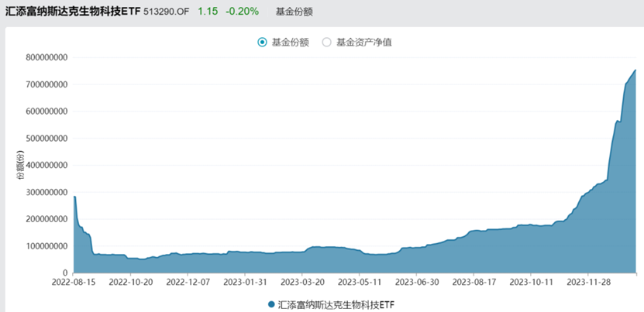
Task: Click the 2023-08-17 date label
Action: click(x=474, y=283)
